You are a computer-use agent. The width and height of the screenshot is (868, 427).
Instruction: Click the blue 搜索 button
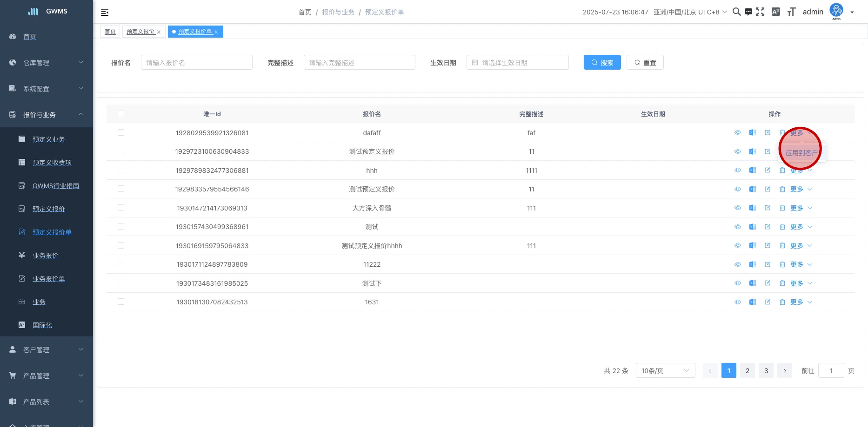[602, 63]
